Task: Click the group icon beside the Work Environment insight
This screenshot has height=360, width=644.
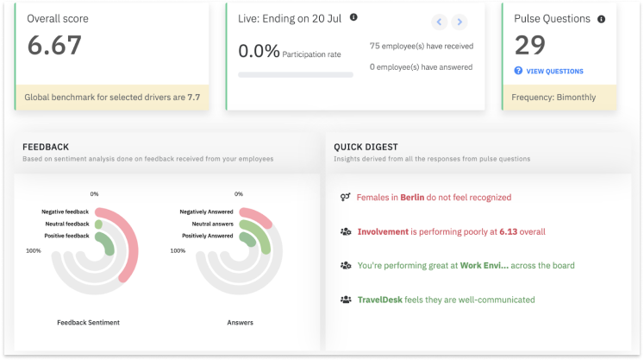Action: coord(345,265)
